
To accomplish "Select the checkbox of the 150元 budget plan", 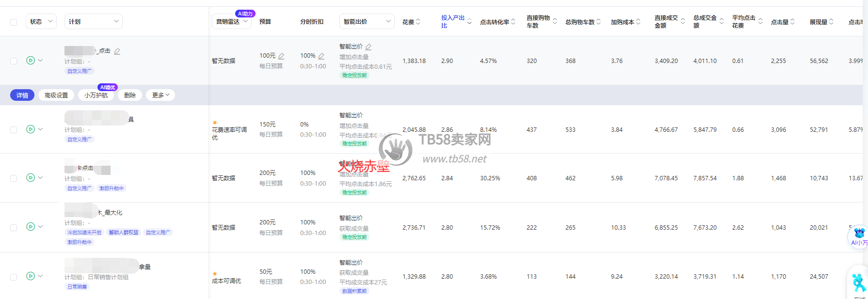I will tap(14, 130).
